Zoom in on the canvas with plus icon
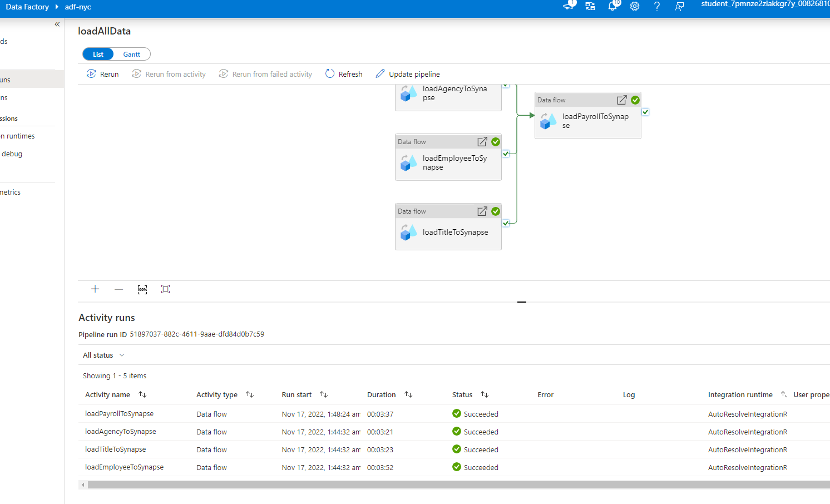 click(x=95, y=289)
